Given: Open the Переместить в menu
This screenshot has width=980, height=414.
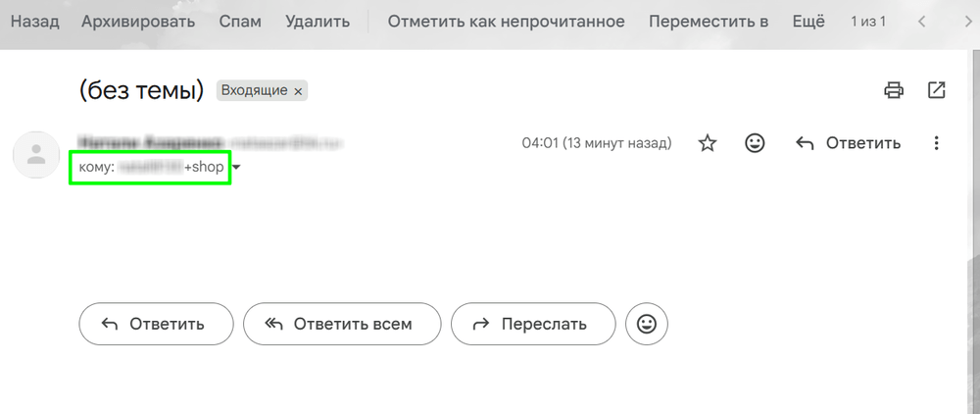Looking at the screenshot, I should click(x=709, y=22).
